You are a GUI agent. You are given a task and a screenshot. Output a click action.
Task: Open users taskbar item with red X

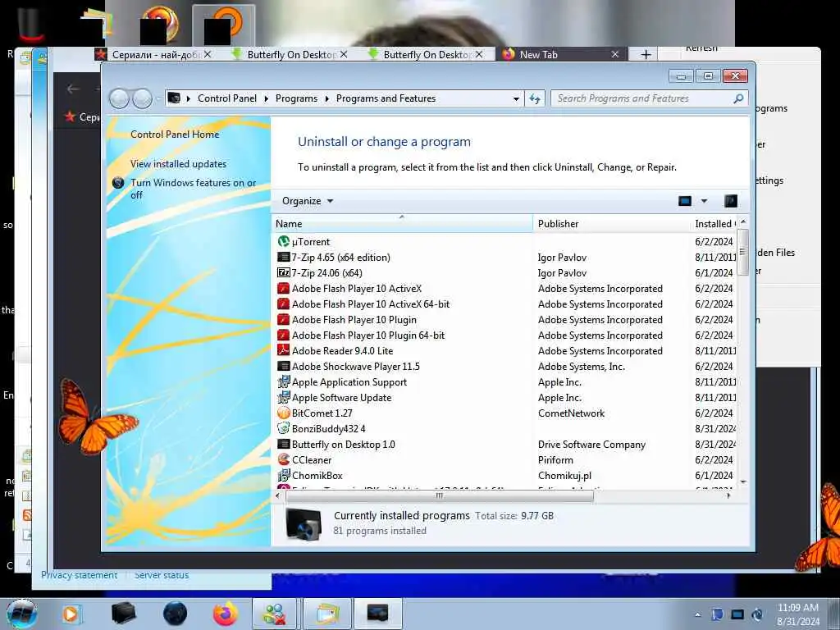274,614
